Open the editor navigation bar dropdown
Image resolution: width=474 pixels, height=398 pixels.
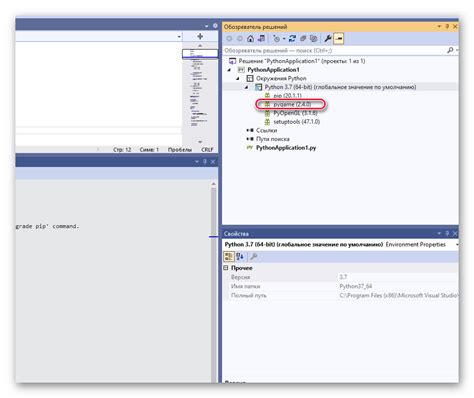[179, 36]
